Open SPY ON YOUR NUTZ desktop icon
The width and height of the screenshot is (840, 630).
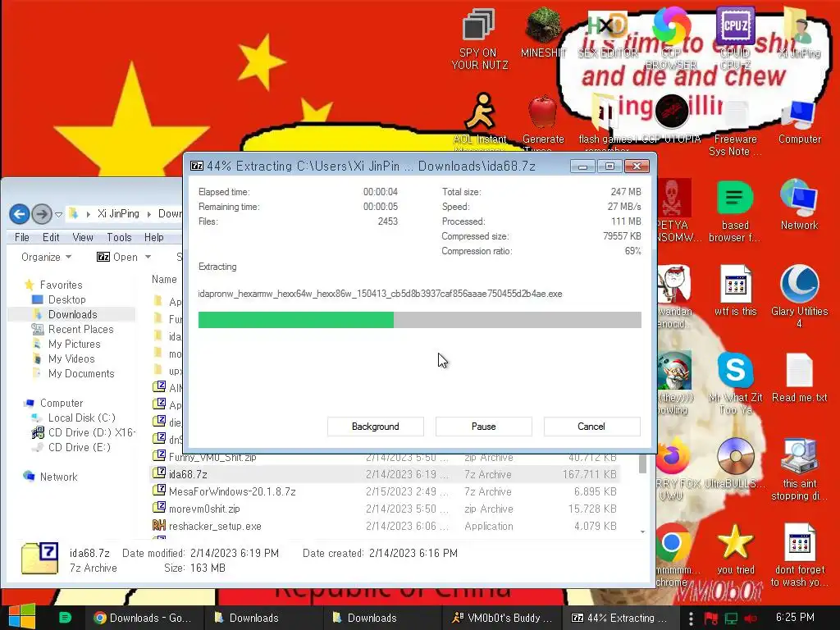tap(479, 40)
